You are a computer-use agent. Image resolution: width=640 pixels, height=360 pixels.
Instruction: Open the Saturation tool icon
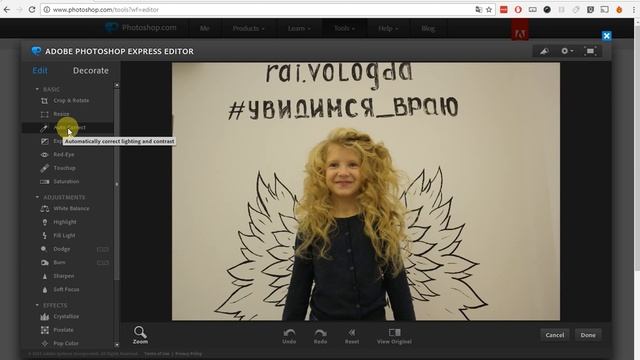[x=44, y=182]
